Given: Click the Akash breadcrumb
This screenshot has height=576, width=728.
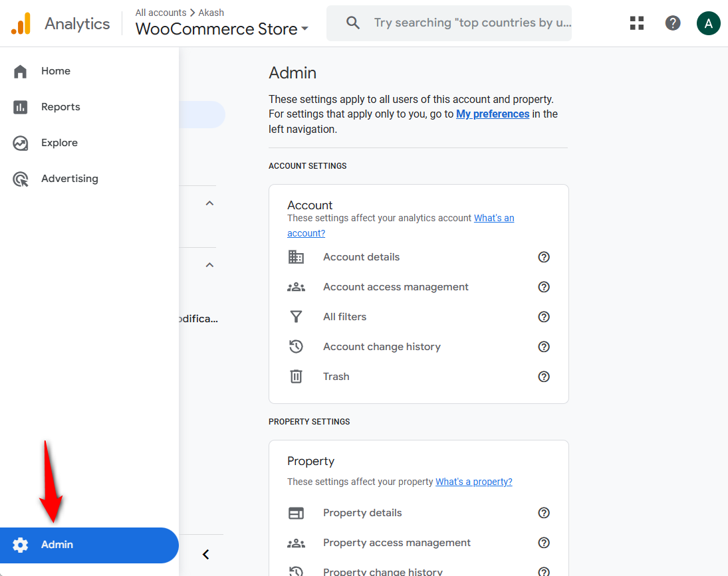Looking at the screenshot, I should (x=211, y=13).
